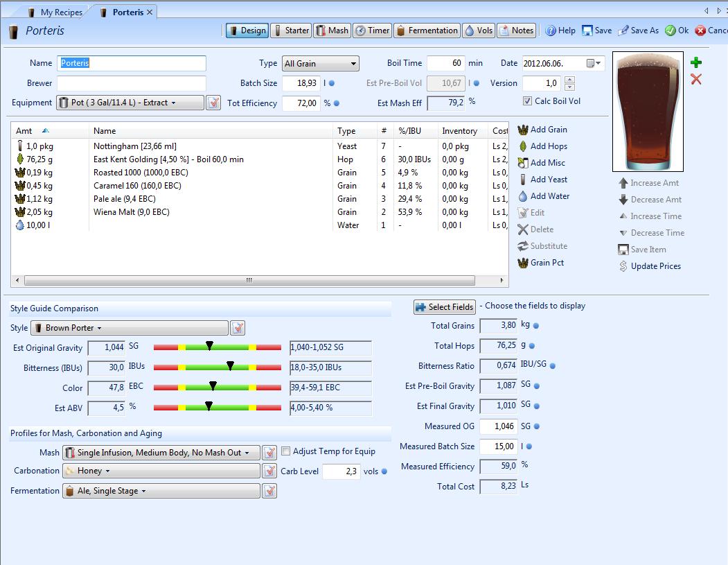
Task: Click the Add Water droplet icon
Action: click(523, 196)
